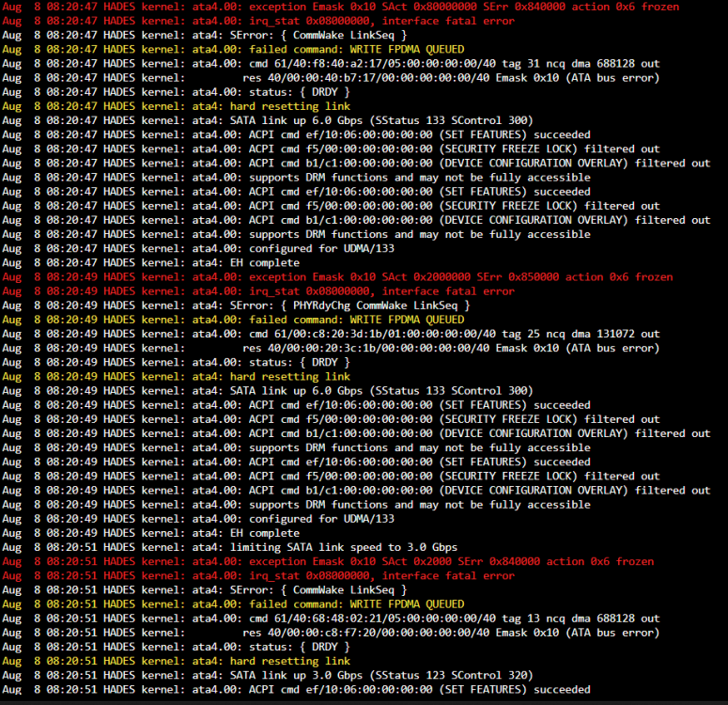
Task: Select the 08:20:51 'hard resetting link' line
Action: click(176, 661)
